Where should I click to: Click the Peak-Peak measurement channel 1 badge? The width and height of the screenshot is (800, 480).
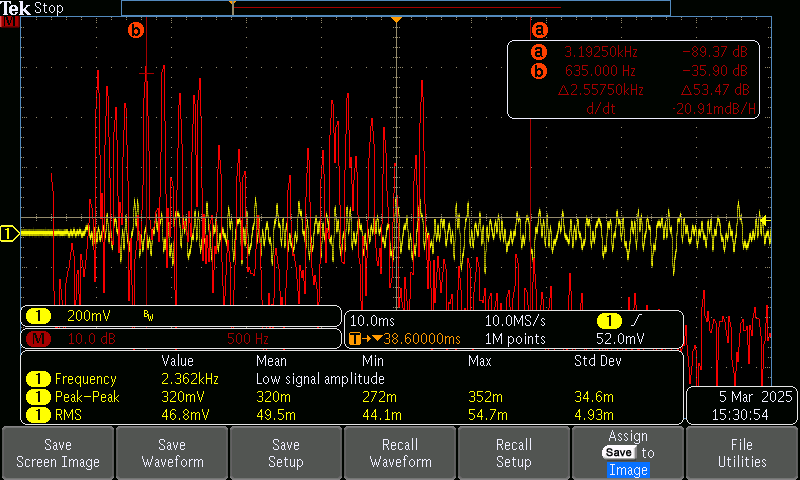pos(38,397)
